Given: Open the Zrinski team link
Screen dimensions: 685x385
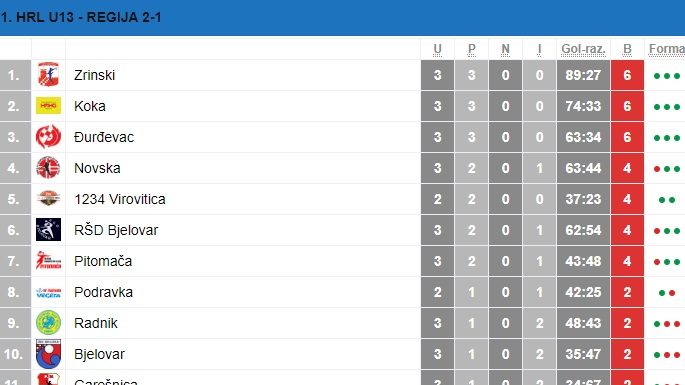Looking at the screenshot, I should (94, 75).
